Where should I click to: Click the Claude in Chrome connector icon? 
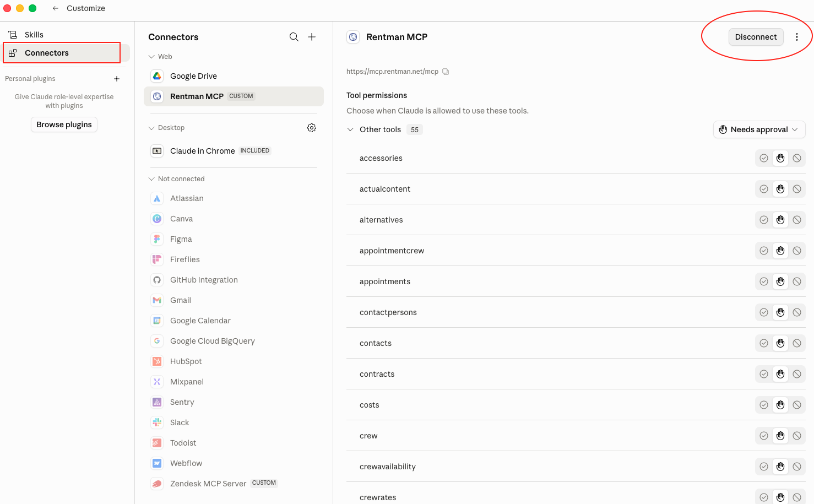coord(157,151)
